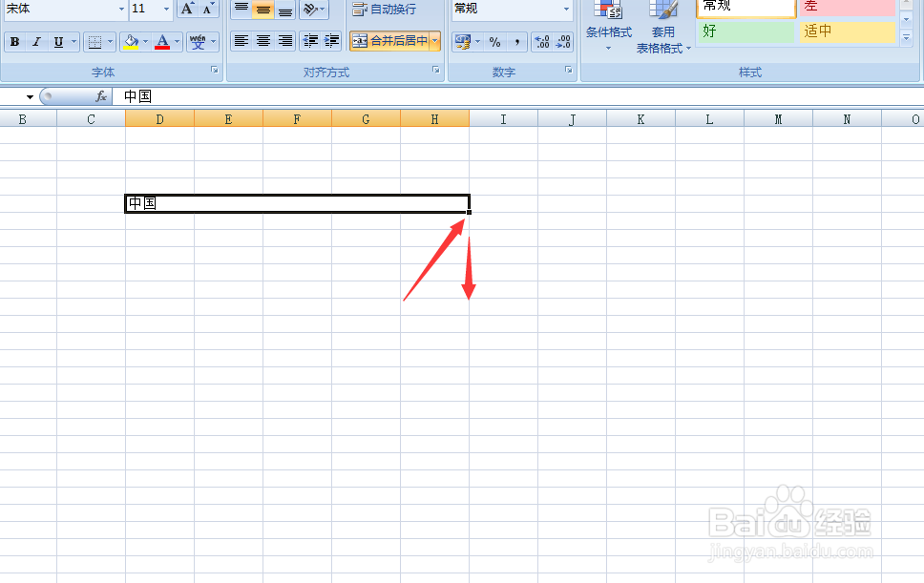Open the name box dropdown arrow
The image size is (924, 583).
(x=30, y=96)
